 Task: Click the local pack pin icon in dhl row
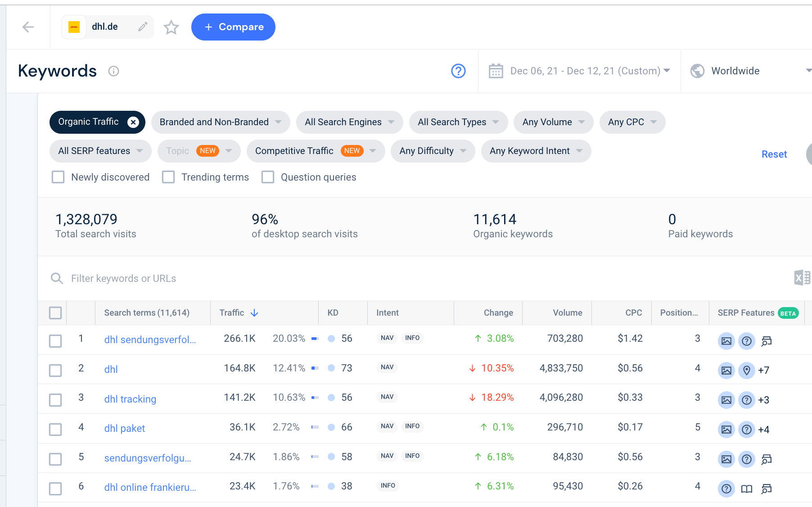(x=747, y=370)
